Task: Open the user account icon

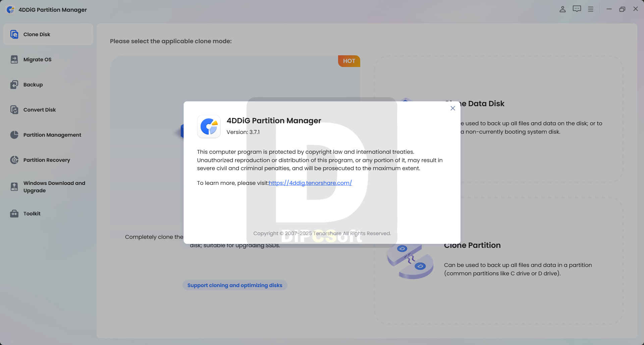Action: 562,9
